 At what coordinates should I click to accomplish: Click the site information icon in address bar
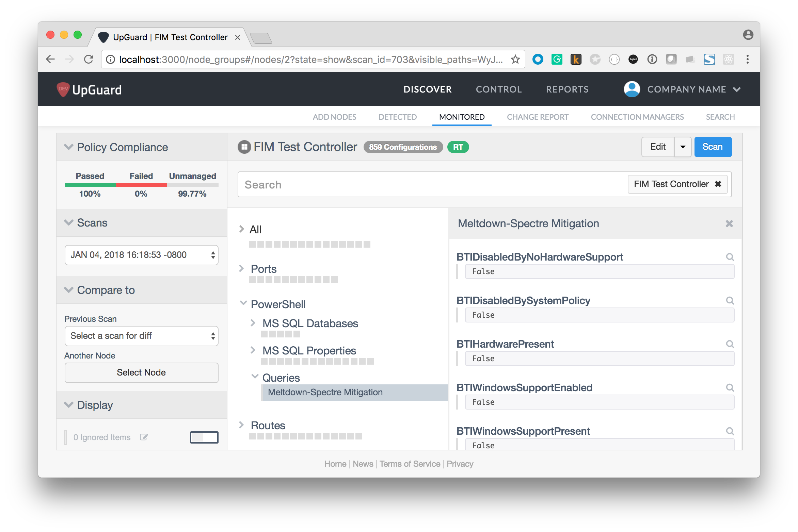coord(110,60)
